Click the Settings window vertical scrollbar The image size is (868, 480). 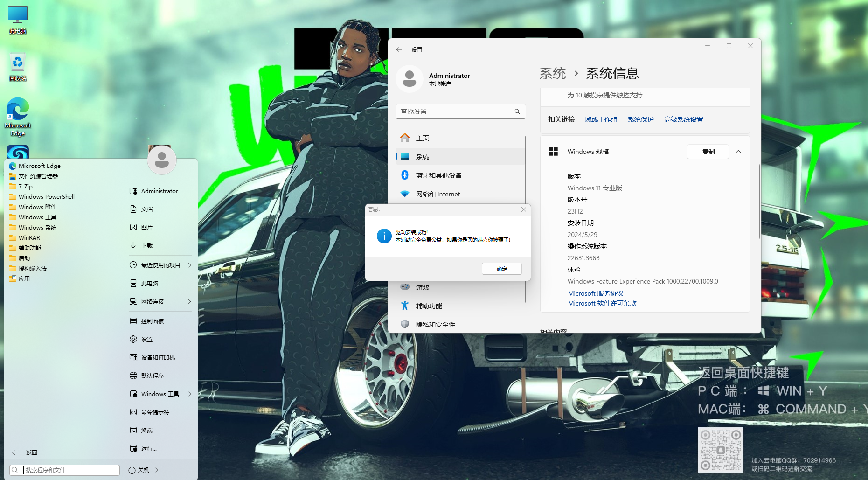(759, 202)
